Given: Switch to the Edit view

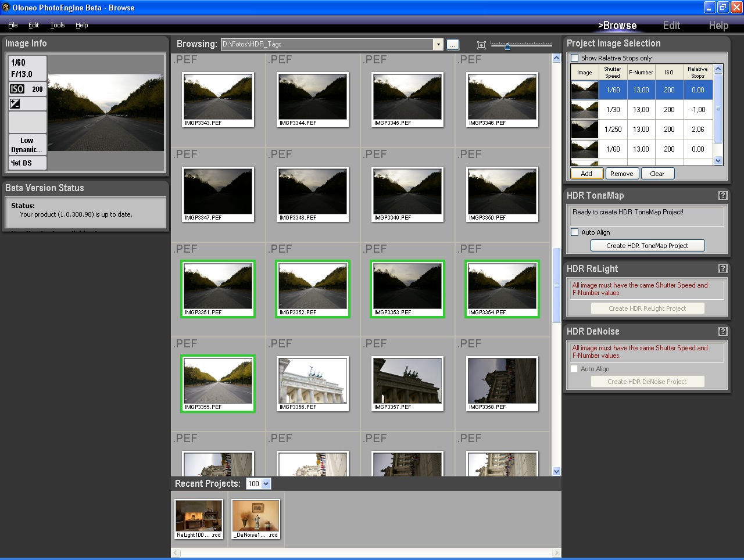Looking at the screenshot, I should point(671,25).
